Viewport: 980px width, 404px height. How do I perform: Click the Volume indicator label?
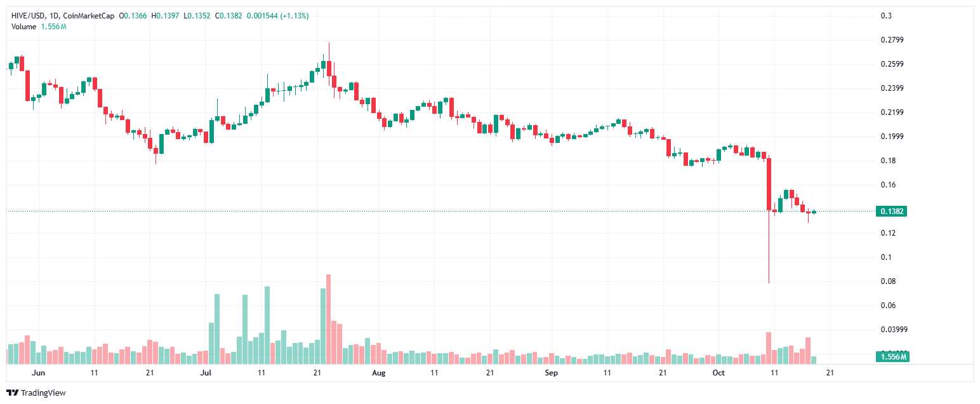coord(24,26)
